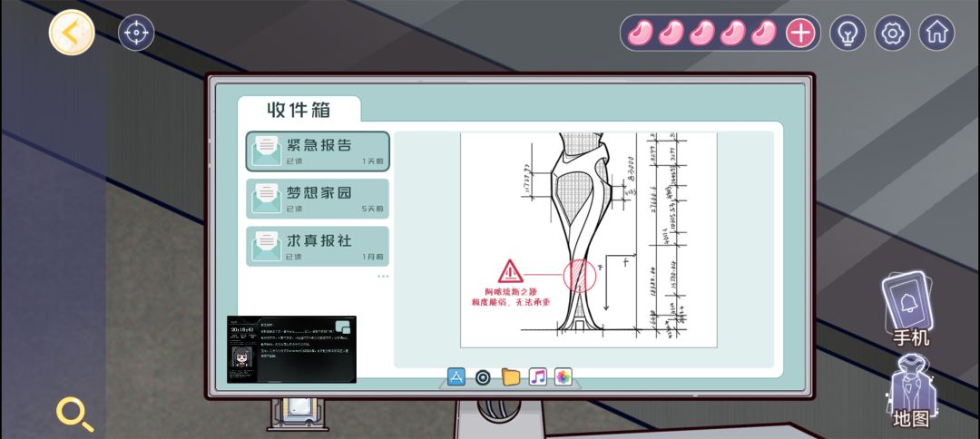980x439 pixels.
Task: Open the 梦想家园 email
Action: click(318, 199)
